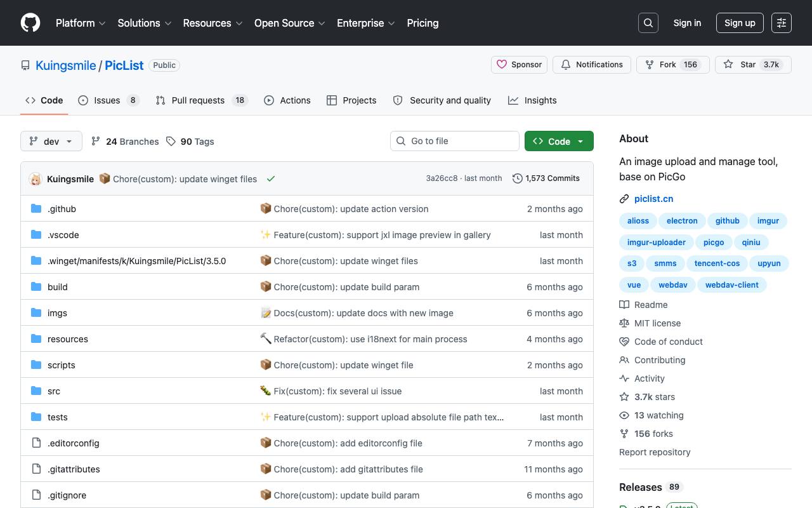Open the Releases 89 heading link
This screenshot has width=812, height=508.
(651, 487)
